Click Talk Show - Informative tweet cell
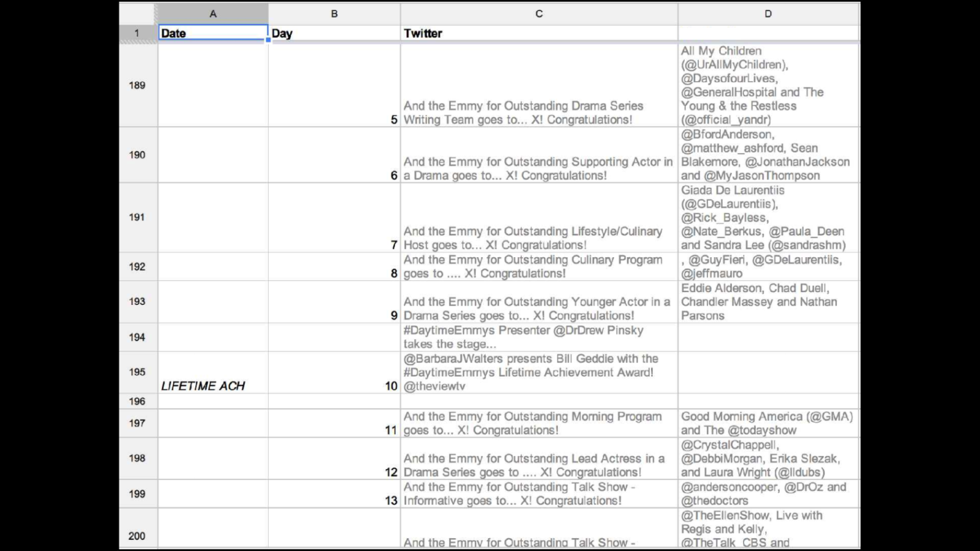Screen dimensions: 980x551 (x=539, y=493)
